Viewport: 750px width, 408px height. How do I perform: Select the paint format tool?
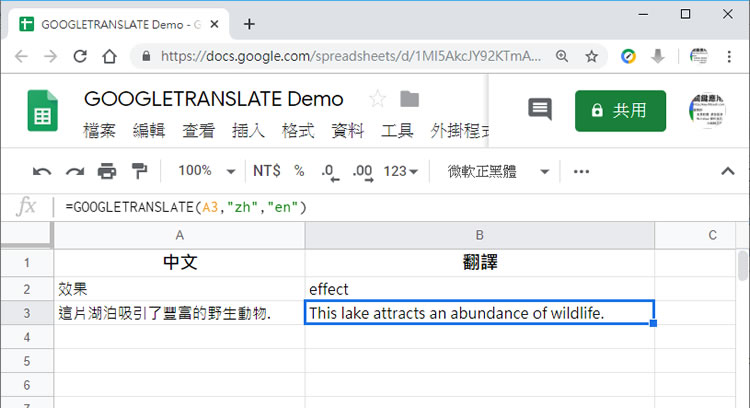[139, 171]
